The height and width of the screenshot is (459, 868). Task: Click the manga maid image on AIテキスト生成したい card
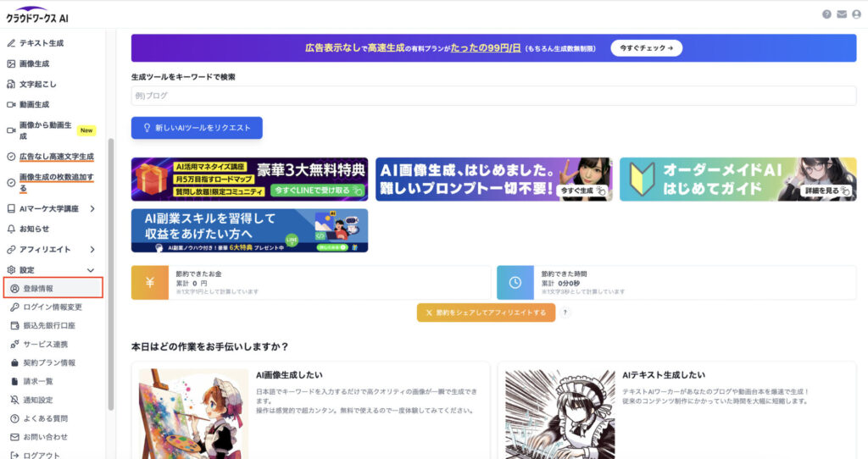coord(559,413)
